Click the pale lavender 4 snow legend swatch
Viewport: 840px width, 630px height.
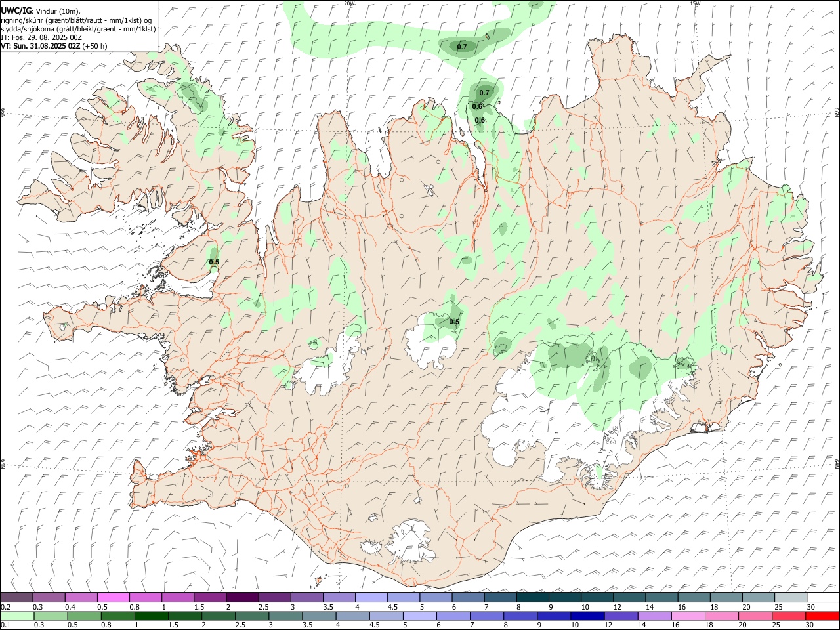point(371,598)
